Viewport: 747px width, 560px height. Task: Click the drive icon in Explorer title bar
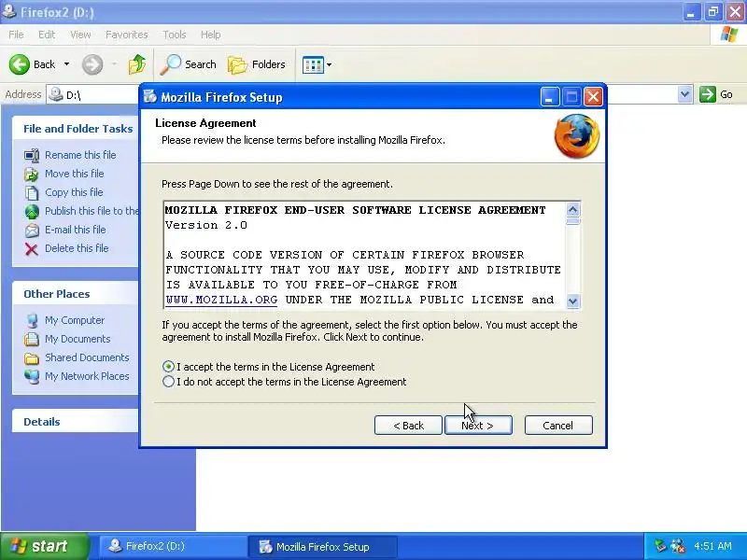click(8, 10)
